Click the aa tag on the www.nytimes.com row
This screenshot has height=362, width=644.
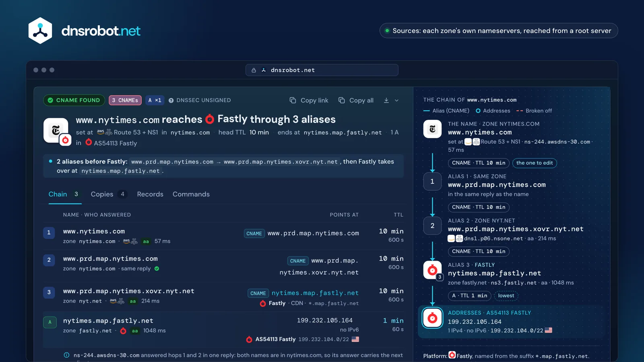coord(146,241)
